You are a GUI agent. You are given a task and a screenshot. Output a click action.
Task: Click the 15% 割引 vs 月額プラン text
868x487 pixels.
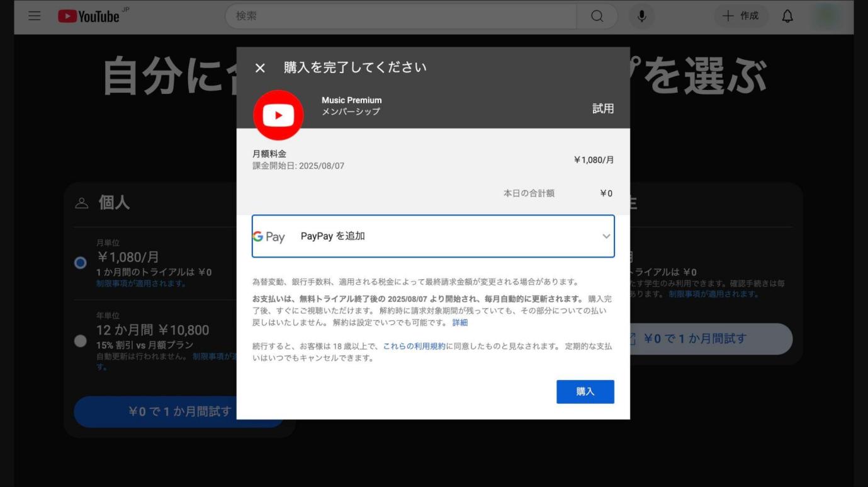click(x=145, y=345)
